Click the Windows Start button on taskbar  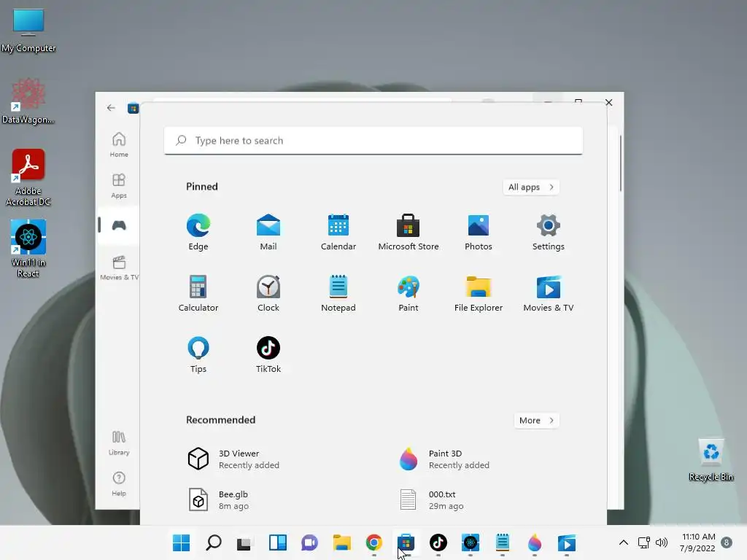click(x=181, y=542)
